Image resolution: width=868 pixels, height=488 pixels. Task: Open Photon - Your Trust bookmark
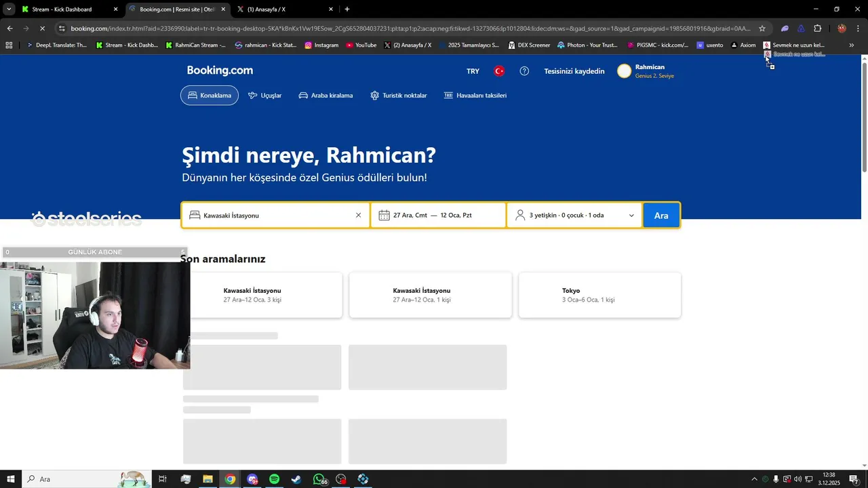click(x=587, y=45)
